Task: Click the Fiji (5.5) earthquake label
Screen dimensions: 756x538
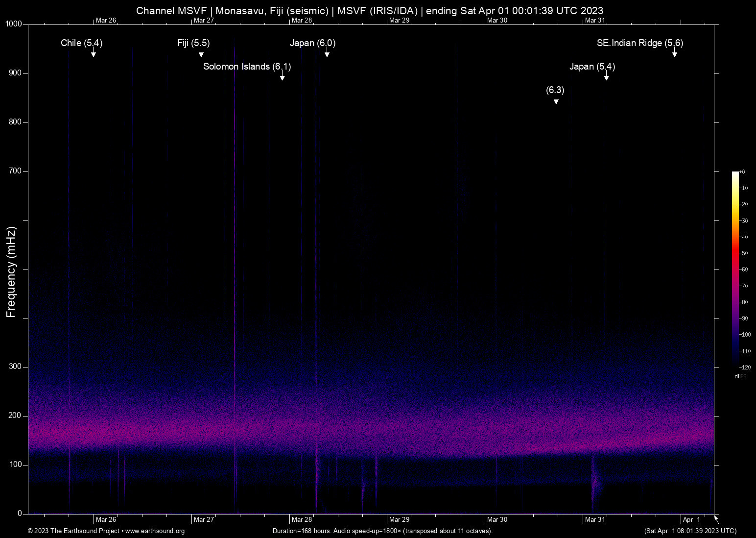Action: (193, 43)
